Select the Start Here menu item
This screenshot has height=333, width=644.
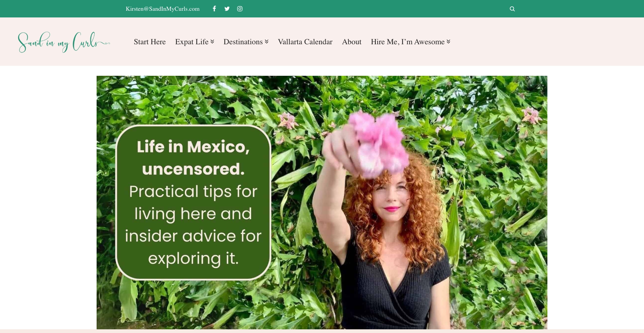pos(150,42)
